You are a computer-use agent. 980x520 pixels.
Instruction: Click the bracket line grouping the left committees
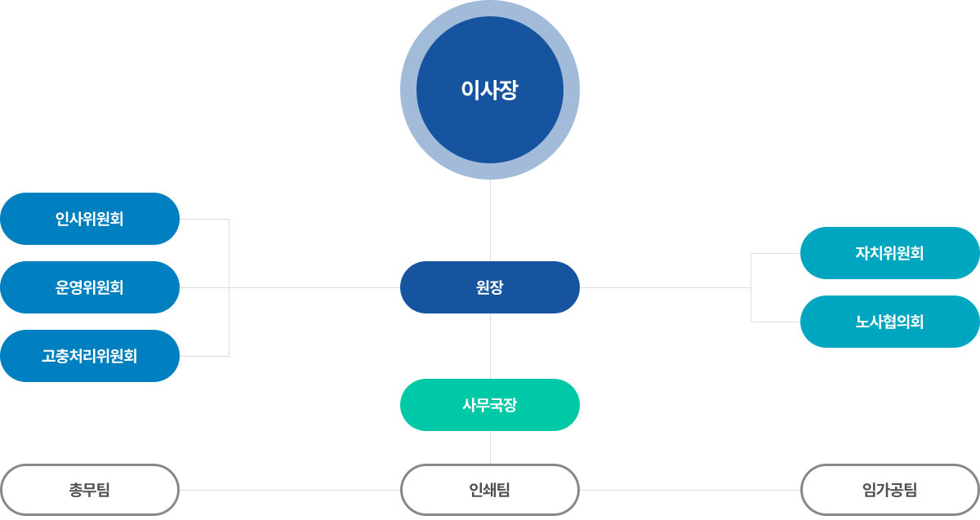(229, 253)
